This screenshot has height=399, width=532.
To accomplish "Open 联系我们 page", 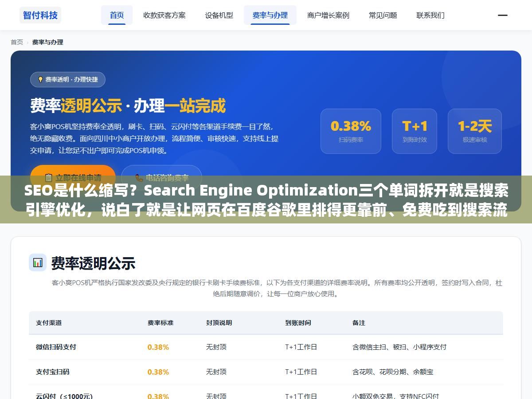I will 430,15.
